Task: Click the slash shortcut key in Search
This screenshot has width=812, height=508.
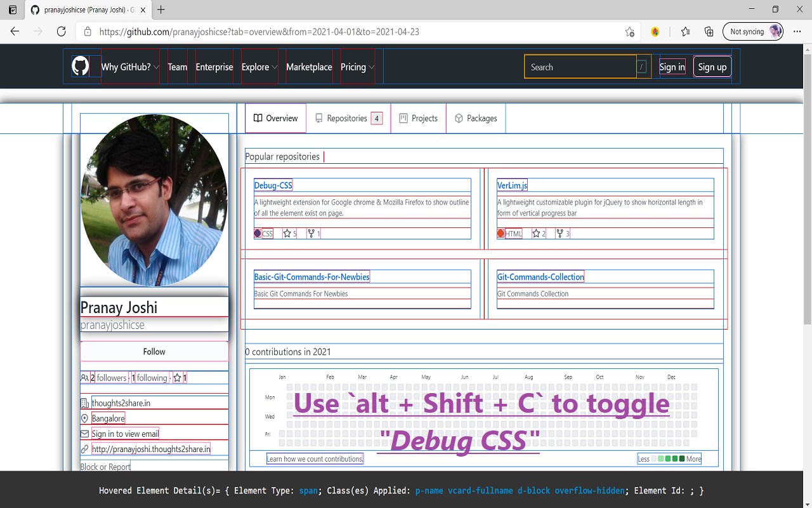Action: coord(643,67)
